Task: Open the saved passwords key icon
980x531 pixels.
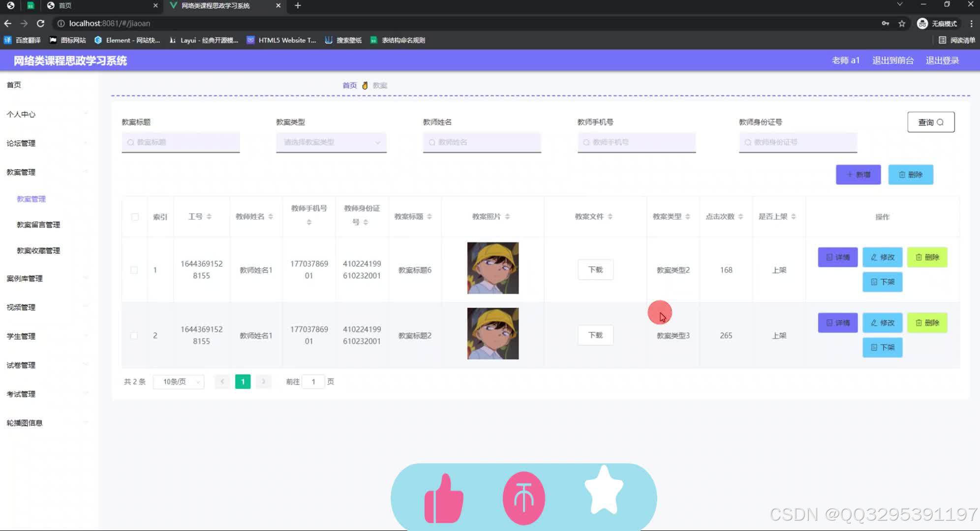Action: pyautogui.click(x=886, y=23)
